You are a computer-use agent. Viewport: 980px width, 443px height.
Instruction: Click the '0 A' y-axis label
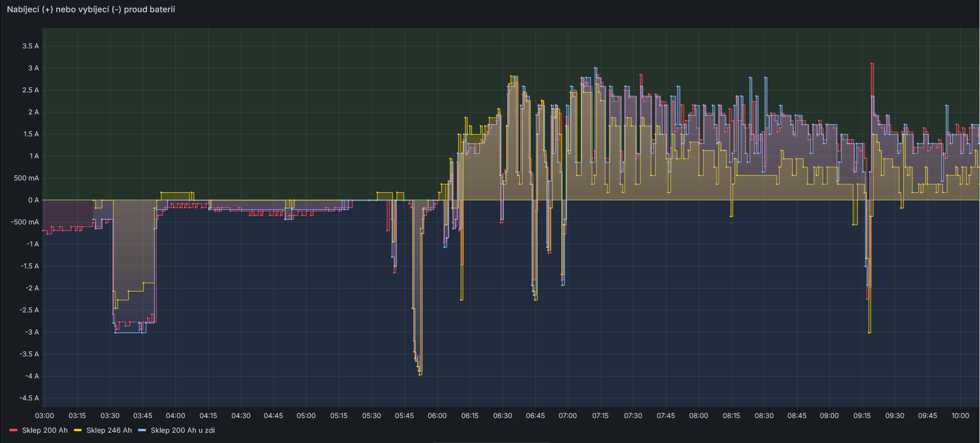pyautogui.click(x=33, y=200)
